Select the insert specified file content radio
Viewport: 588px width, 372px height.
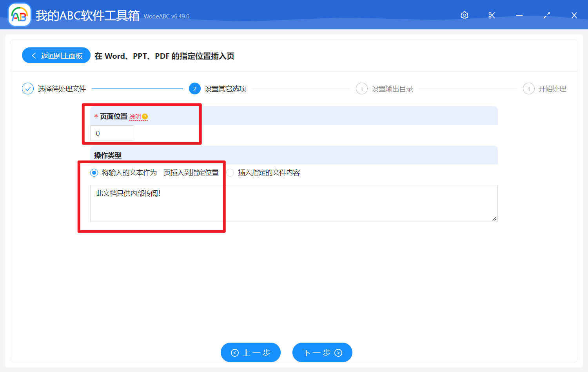(x=230, y=173)
